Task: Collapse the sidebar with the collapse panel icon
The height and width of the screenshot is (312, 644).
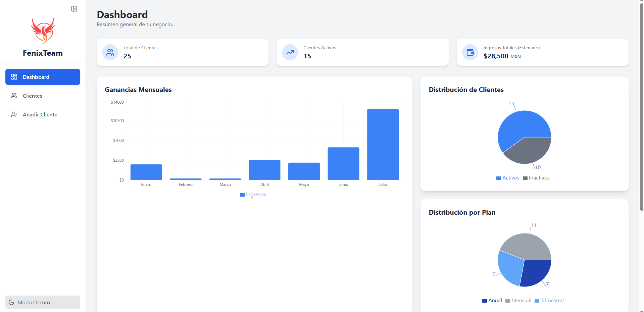Action: click(x=74, y=8)
